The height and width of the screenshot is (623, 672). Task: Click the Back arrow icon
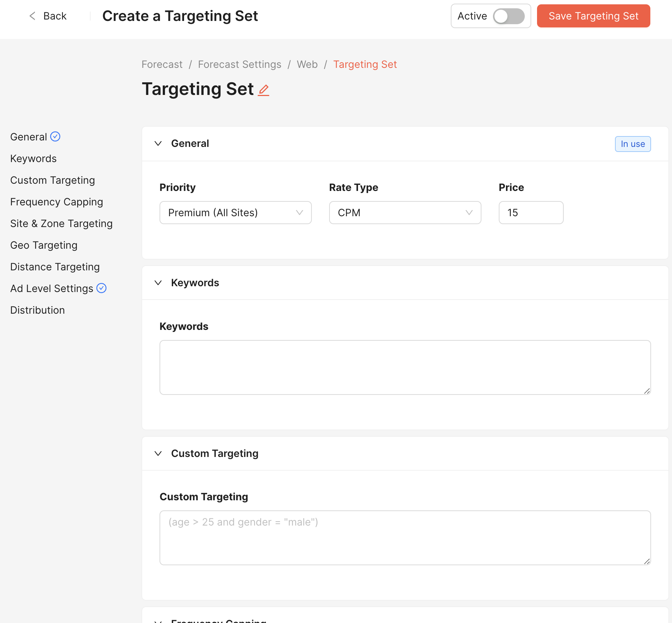(x=32, y=16)
